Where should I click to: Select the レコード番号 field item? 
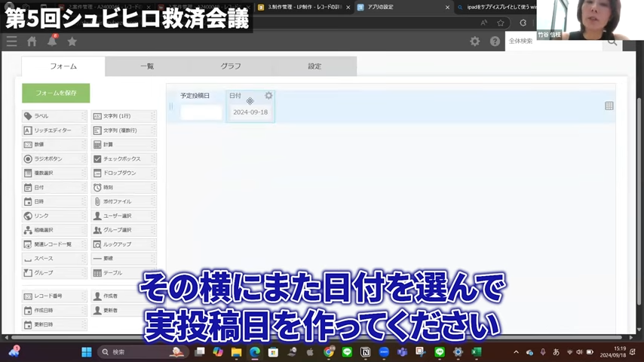pyautogui.click(x=54, y=296)
